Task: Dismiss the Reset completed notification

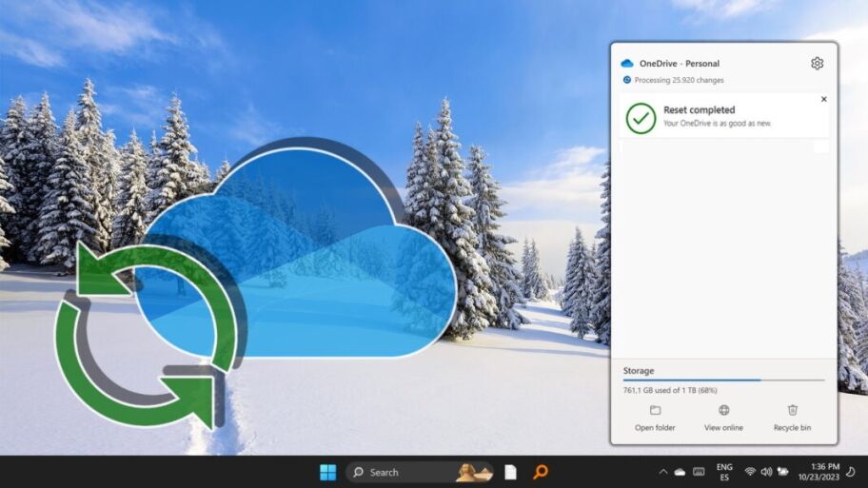Action: pos(823,99)
